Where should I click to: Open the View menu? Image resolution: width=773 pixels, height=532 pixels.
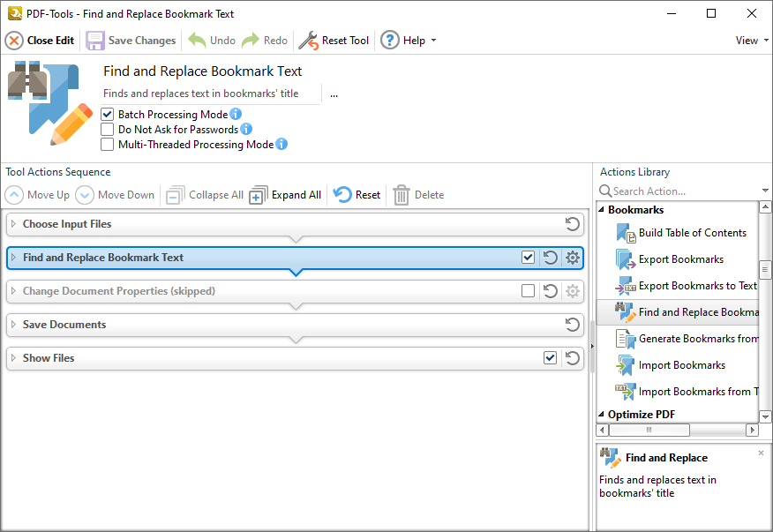[748, 40]
